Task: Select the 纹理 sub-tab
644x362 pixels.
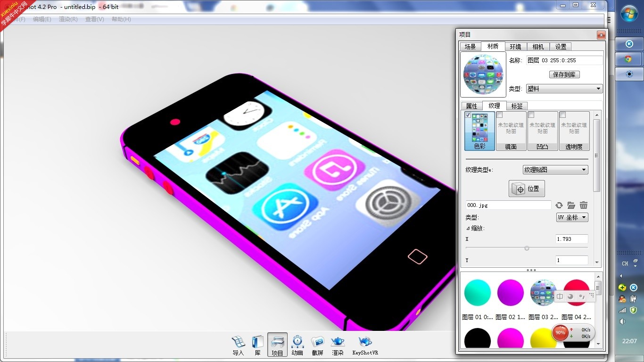Action: (494, 106)
